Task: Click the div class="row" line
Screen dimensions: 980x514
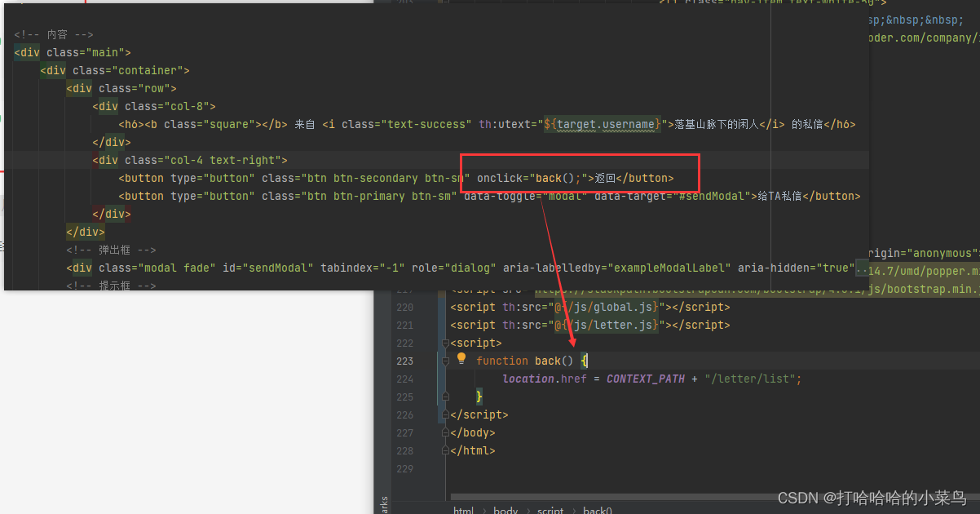Action: point(121,88)
